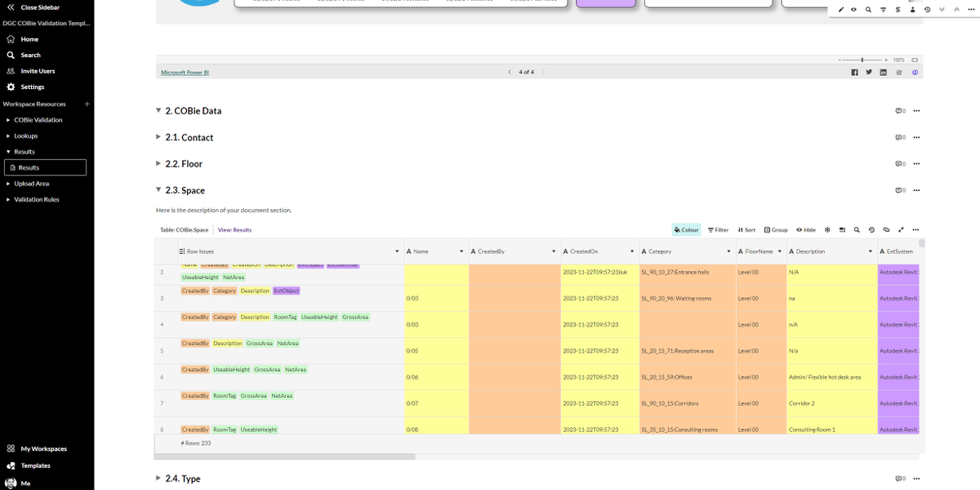Click the row height icon
Image resolution: width=980 pixels, height=490 pixels.
(x=842, y=230)
